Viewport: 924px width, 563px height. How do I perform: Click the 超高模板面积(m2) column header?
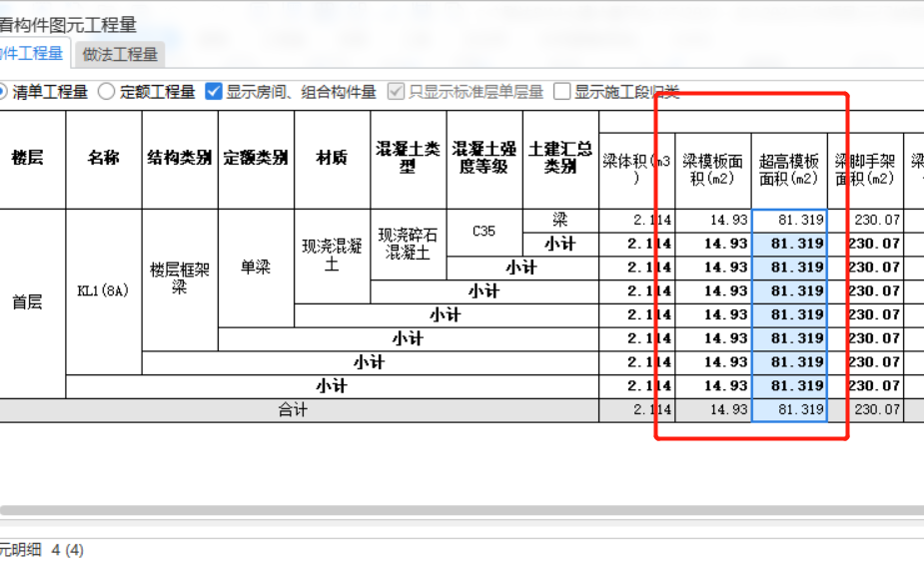click(789, 170)
